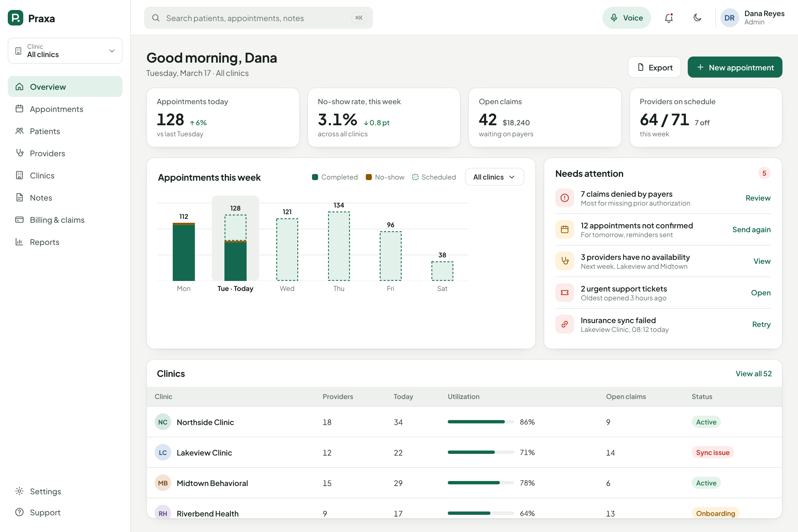Click the claims denied alert icon
This screenshot has width=798, height=532.
pyautogui.click(x=565, y=198)
